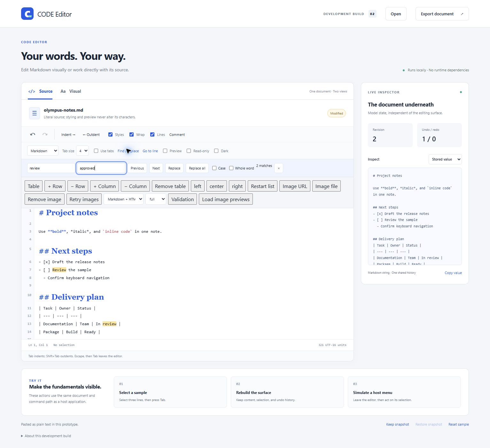This screenshot has width=490, height=448.
Task: Check the Whole word option
Action: [x=231, y=168]
